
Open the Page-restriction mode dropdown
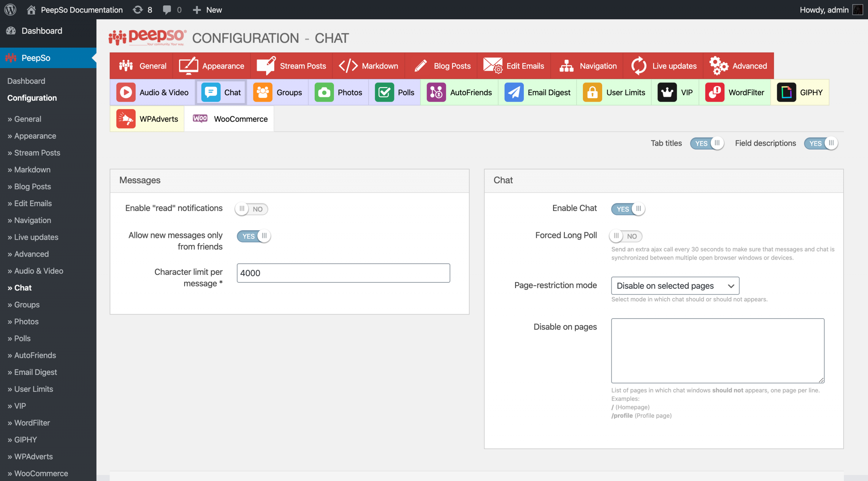pos(675,286)
